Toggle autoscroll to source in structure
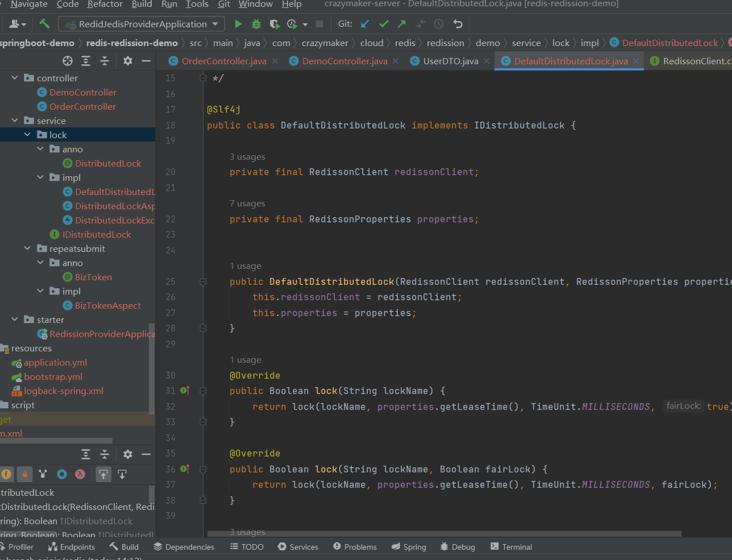 coord(103,474)
